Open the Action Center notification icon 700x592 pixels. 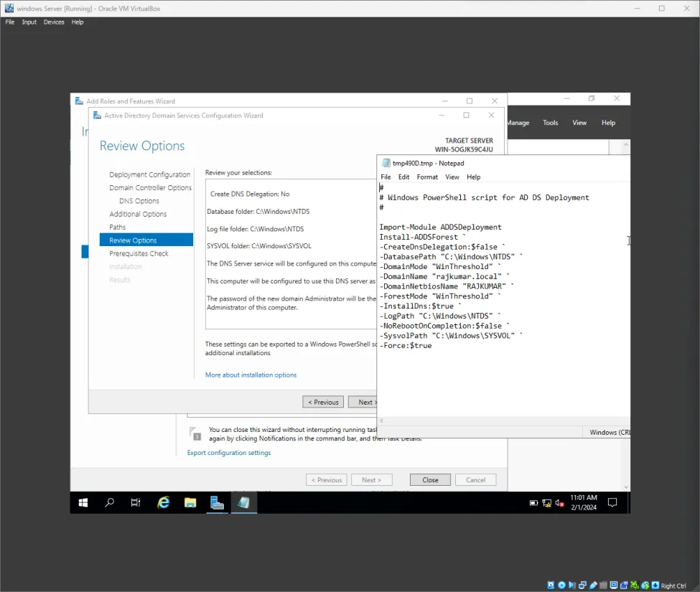click(612, 503)
